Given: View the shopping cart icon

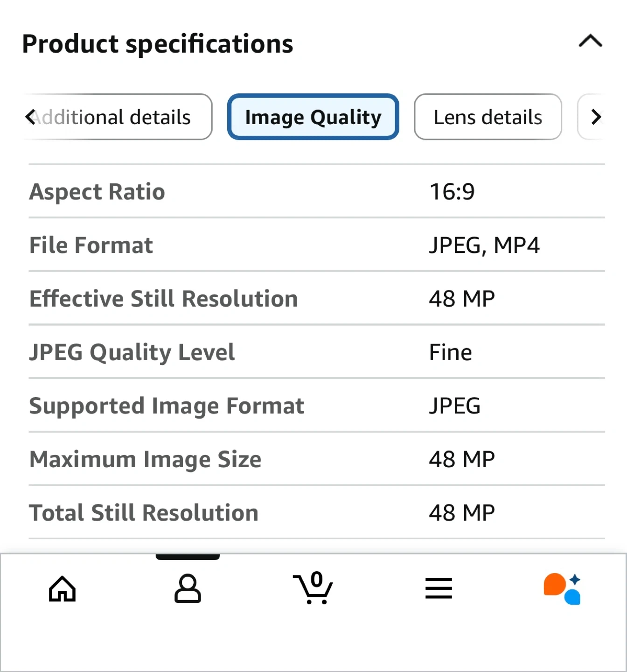Looking at the screenshot, I should pyautogui.click(x=313, y=589).
